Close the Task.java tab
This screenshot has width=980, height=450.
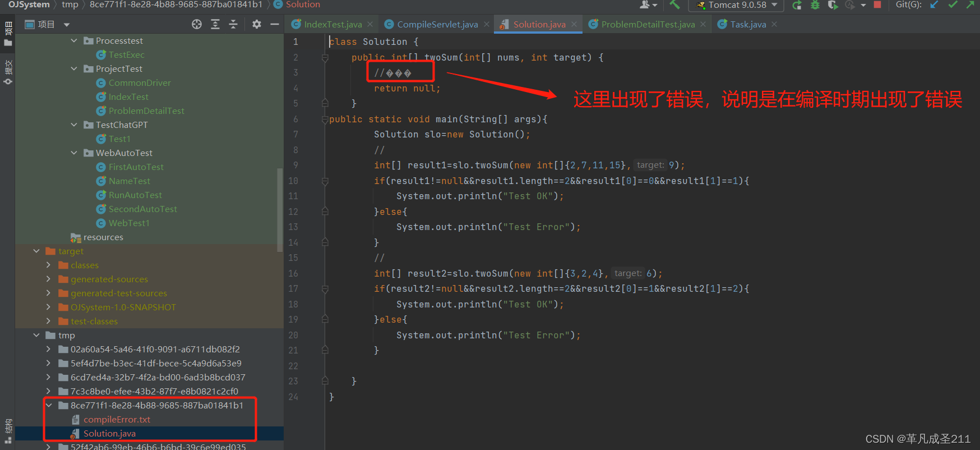[774, 24]
